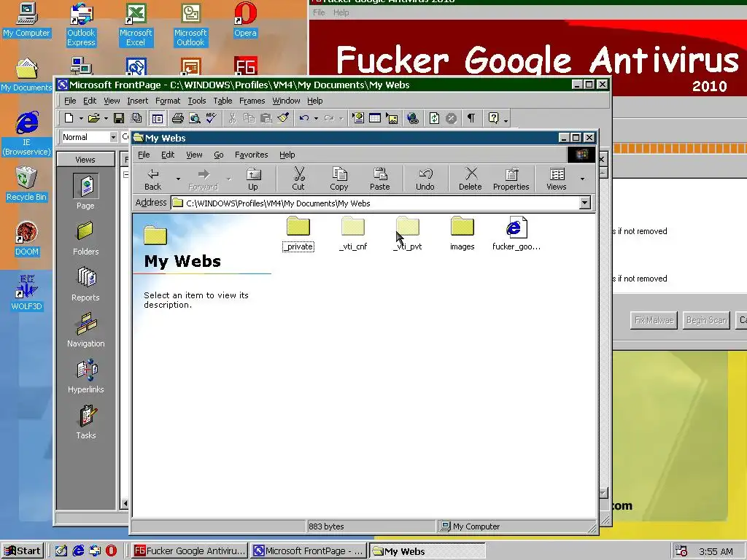The height and width of the screenshot is (560, 747).
Task: Click the Cut scissors button in My Webs
Action: coord(298,179)
